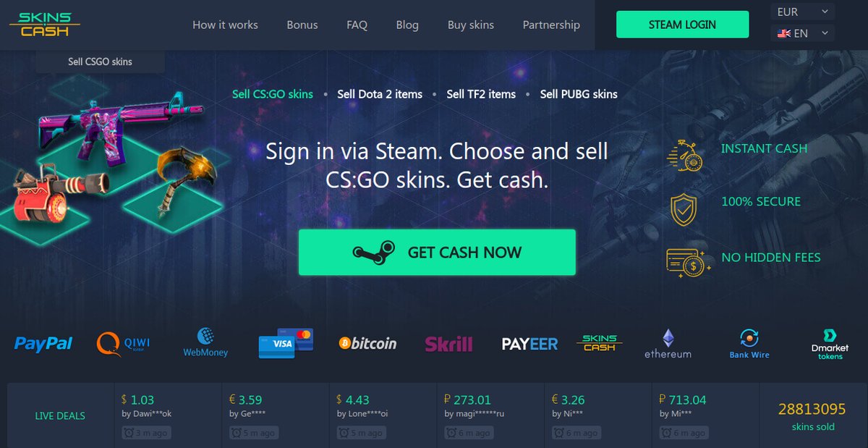This screenshot has height=448, width=868.
Task: Open the EUR currency dropdown
Action: click(803, 12)
